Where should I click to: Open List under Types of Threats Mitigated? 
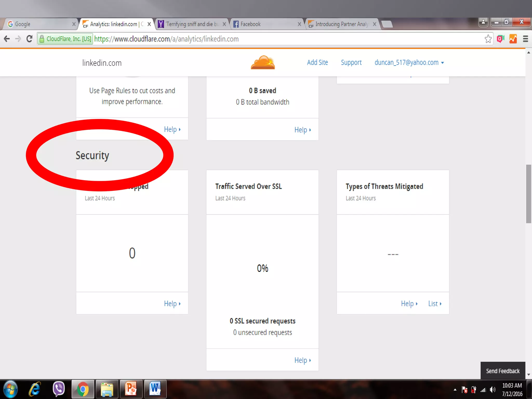click(435, 304)
